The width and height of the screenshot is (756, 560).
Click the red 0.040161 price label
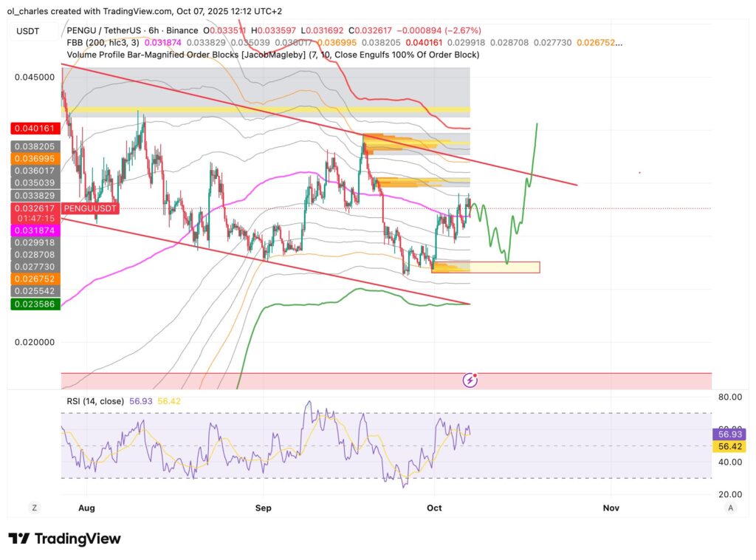pyautogui.click(x=34, y=128)
